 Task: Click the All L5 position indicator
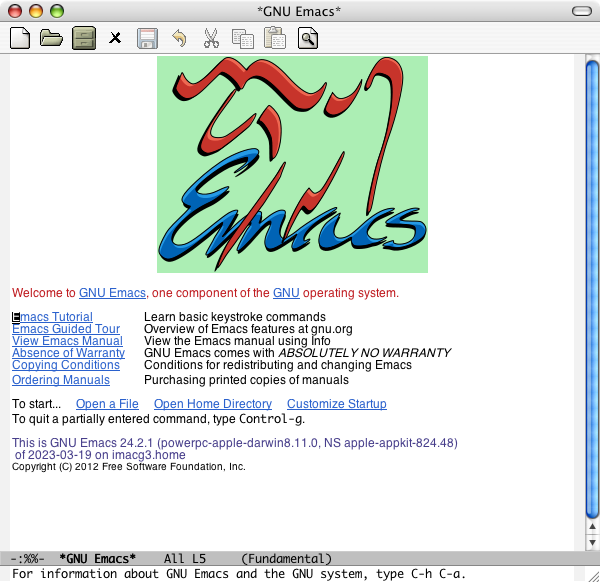click(x=185, y=559)
